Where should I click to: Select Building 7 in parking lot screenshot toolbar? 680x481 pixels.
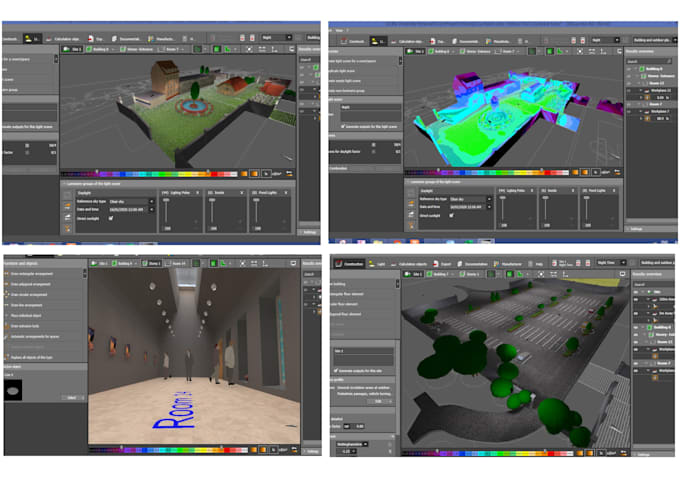[x=441, y=274]
